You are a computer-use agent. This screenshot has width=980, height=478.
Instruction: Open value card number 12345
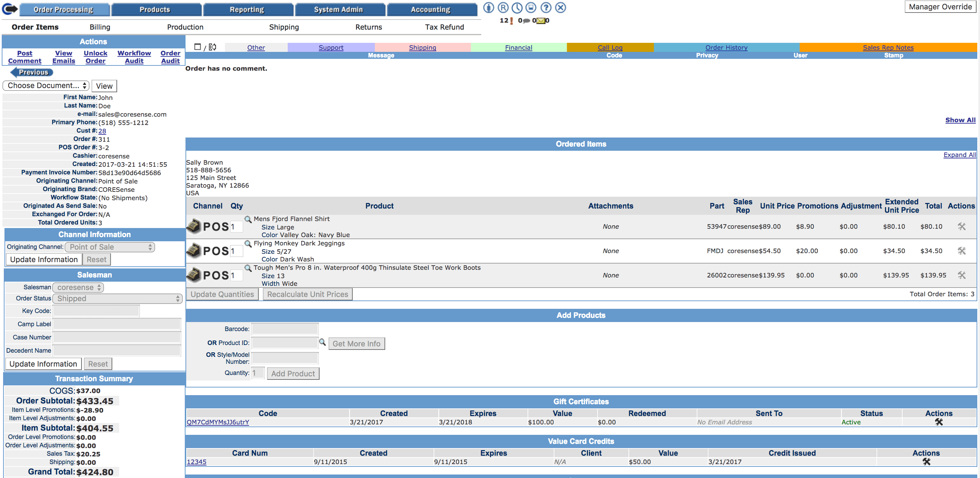[x=196, y=462]
